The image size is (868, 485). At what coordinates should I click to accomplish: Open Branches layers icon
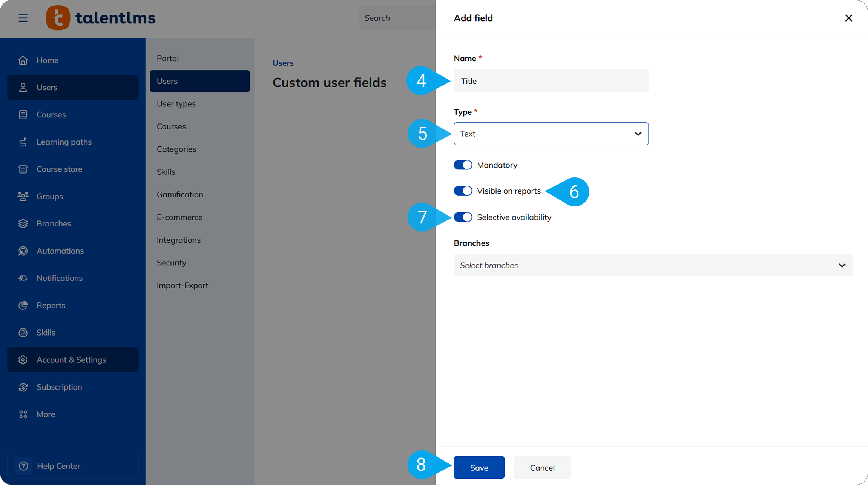(x=23, y=223)
